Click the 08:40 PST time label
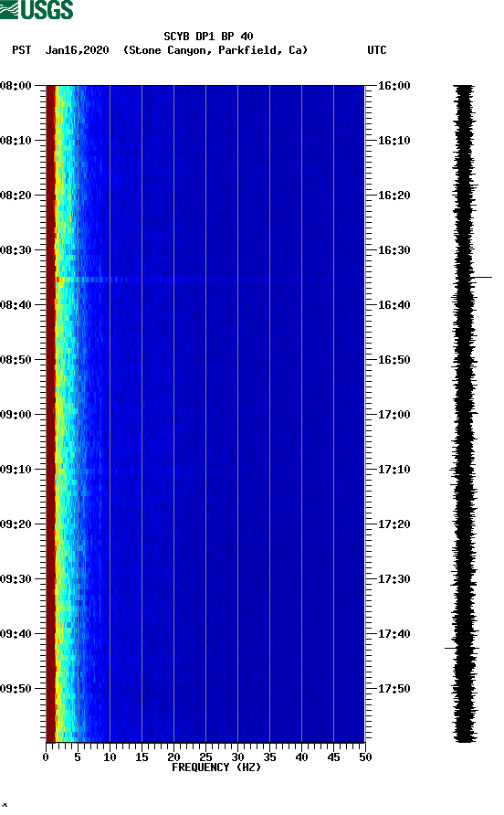The width and height of the screenshot is (504, 815). [x=16, y=305]
